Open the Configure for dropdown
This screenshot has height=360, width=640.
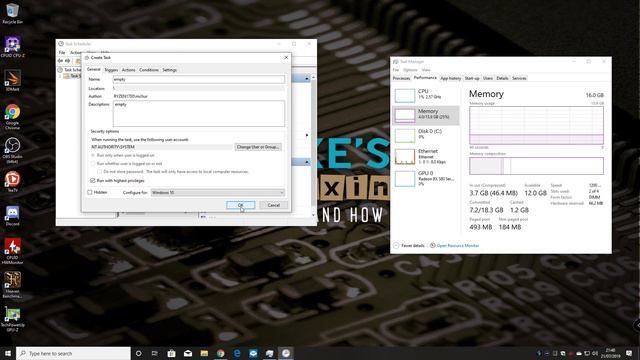click(x=218, y=193)
